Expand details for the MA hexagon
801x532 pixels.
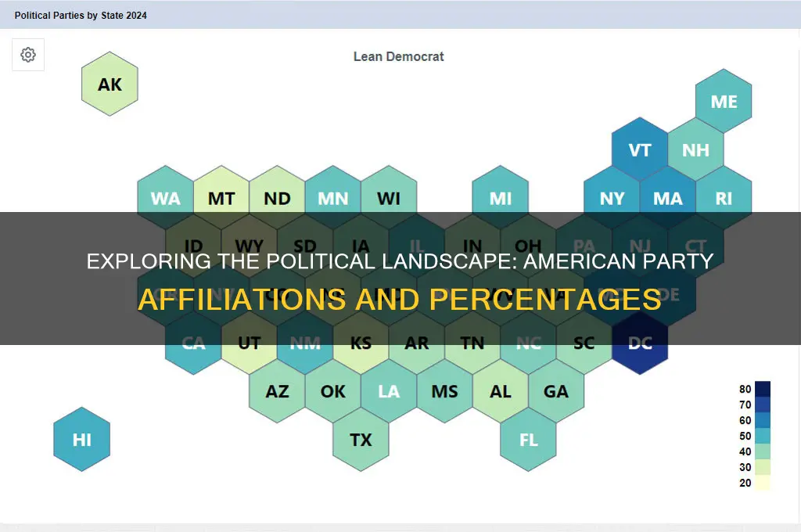tap(667, 198)
